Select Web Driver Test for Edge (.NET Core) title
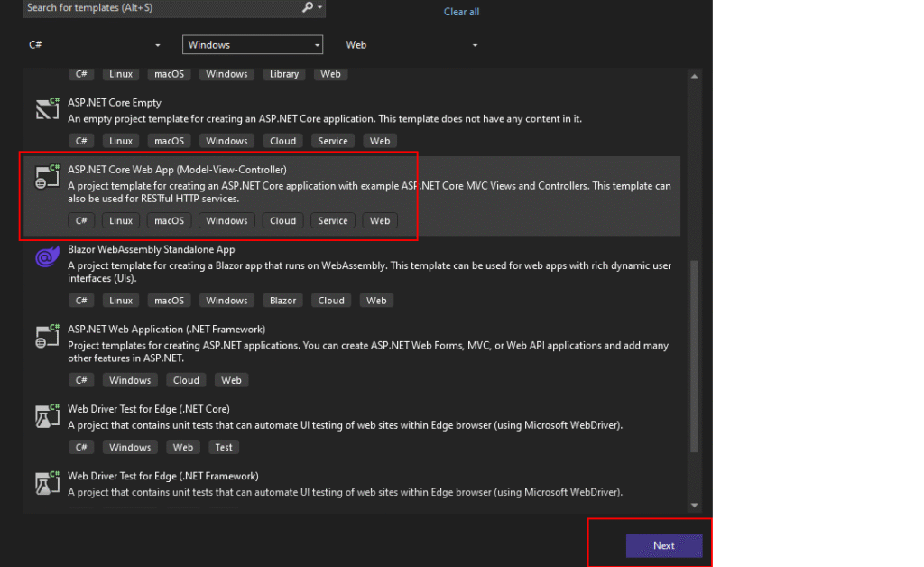This screenshot has width=924, height=567. coord(149,409)
